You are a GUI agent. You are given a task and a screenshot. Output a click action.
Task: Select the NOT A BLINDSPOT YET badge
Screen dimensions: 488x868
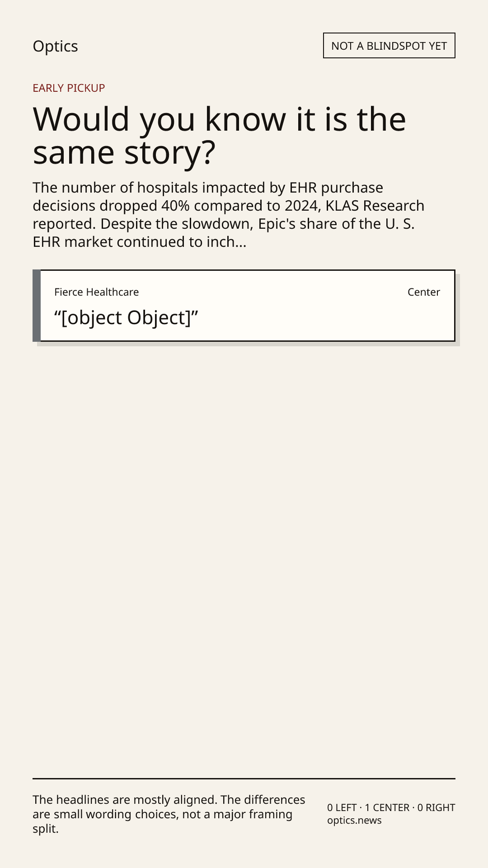click(389, 46)
